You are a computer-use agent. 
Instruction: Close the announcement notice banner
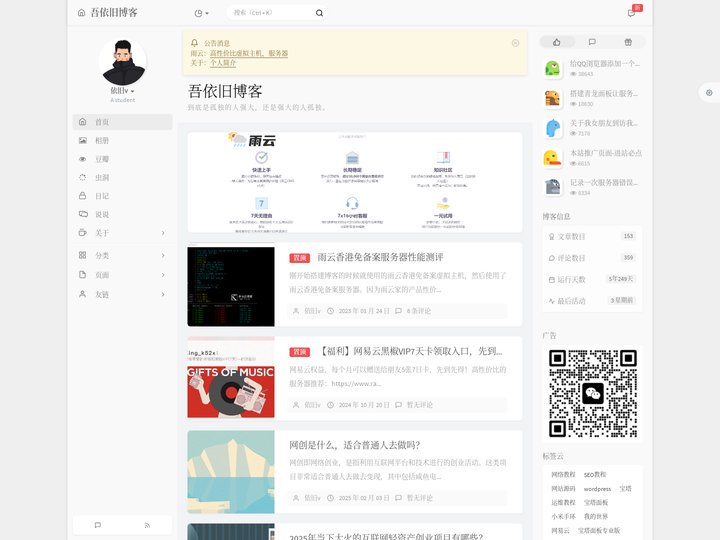tap(515, 43)
